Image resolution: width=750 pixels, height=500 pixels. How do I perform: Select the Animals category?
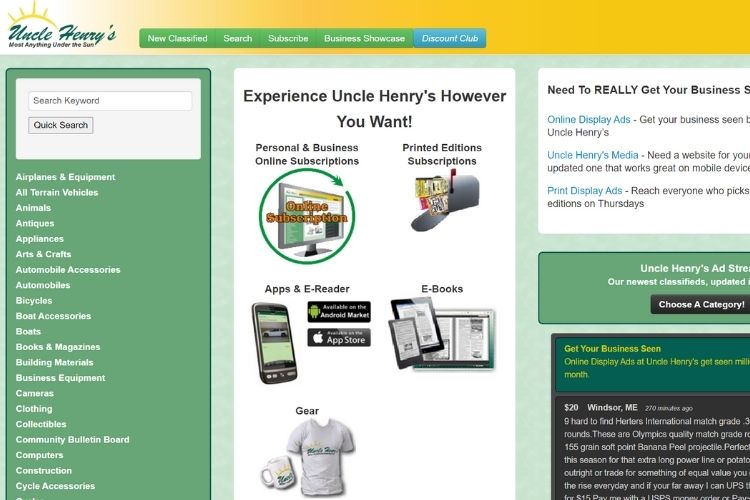click(33, 208)
